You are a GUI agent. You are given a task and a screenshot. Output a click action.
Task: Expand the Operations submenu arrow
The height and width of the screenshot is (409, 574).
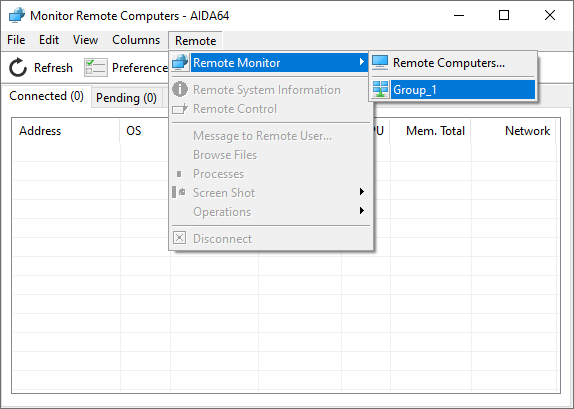[362, 211]
